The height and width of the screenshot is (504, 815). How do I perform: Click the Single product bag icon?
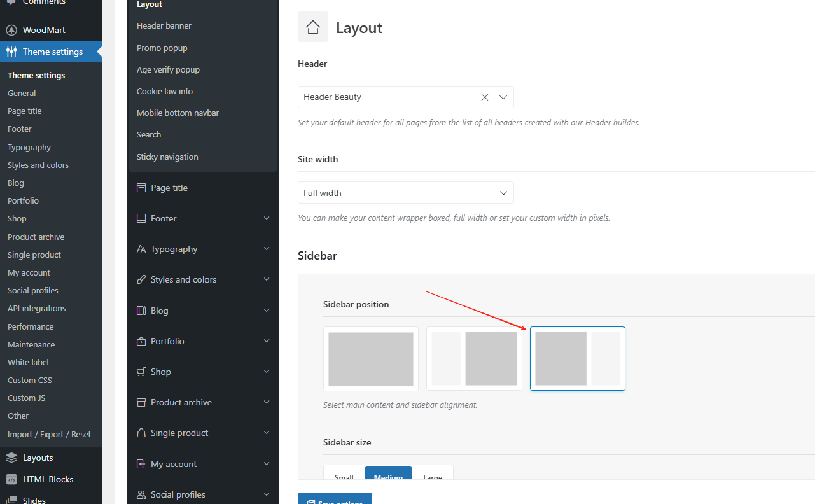pos(141,433)
